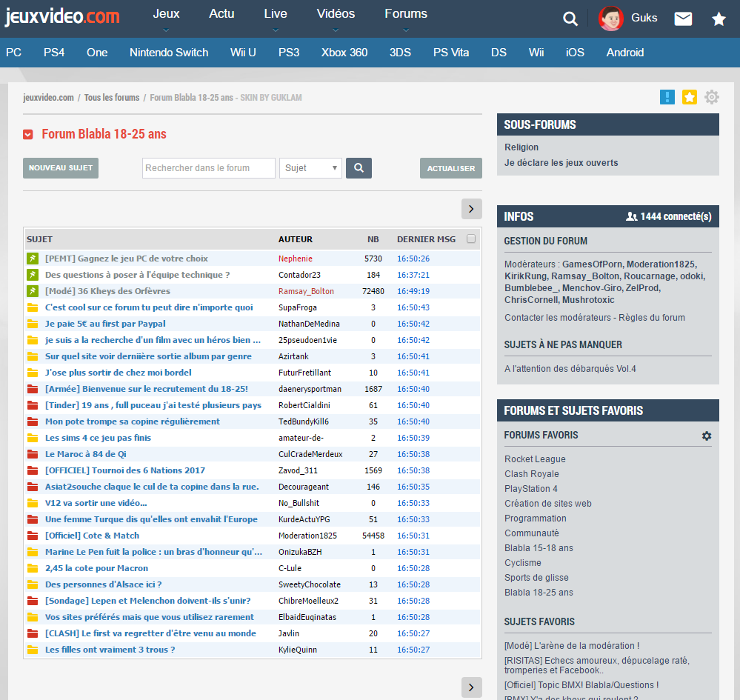Screen dimensions: 740x700
Task: Open topic 2,45 la cote pour Macron
Action: pyautogui.click(x=97, y=568)
